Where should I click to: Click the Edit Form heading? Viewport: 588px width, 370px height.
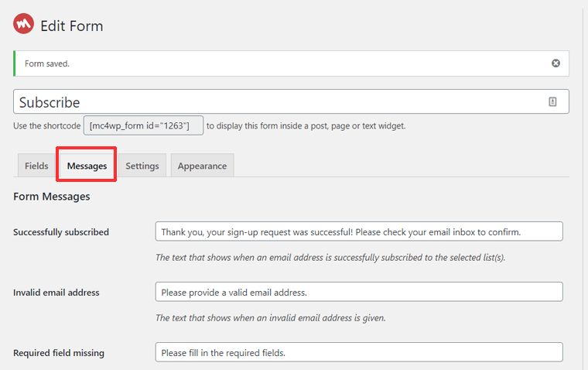coord(72,26)
